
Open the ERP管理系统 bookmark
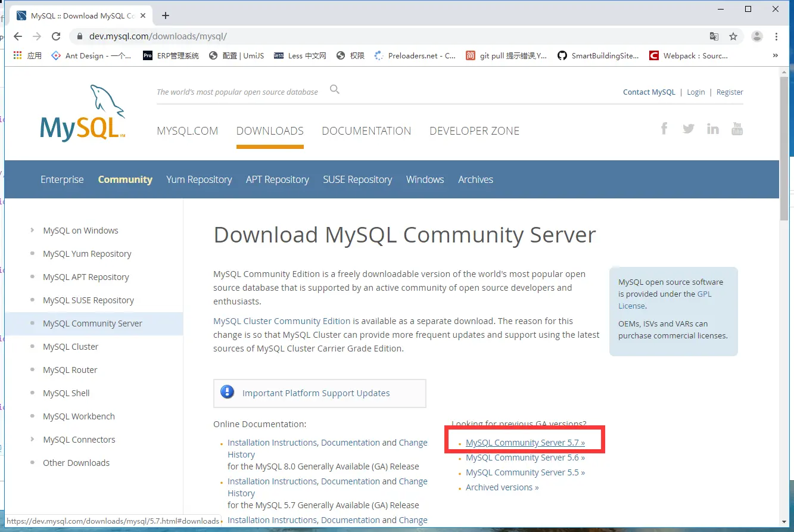171,55
